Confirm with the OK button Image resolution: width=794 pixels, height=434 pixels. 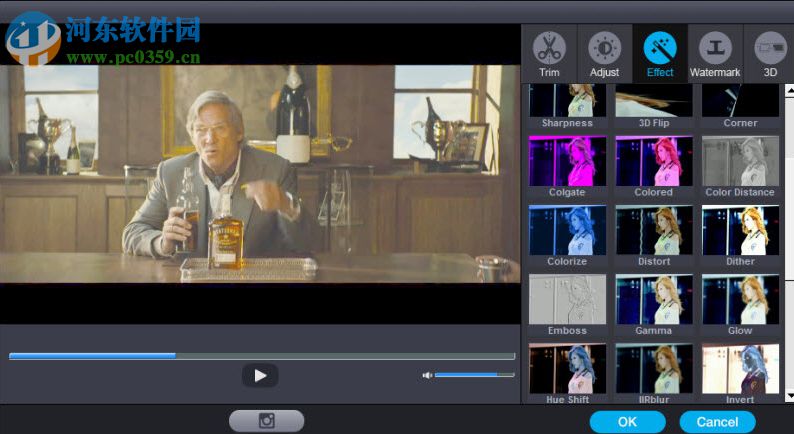627,421
